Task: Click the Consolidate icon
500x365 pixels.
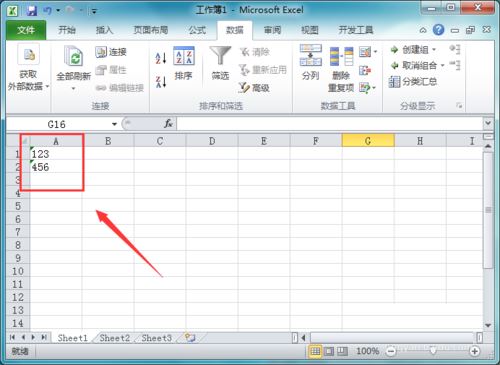Action: click(x=365, y=70)
